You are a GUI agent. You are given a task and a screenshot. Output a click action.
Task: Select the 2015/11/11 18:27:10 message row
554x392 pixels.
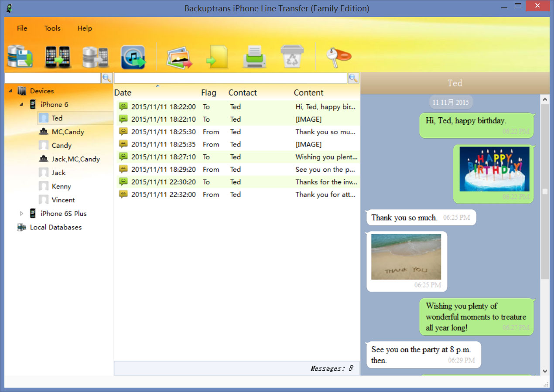[x=237, y=157]
